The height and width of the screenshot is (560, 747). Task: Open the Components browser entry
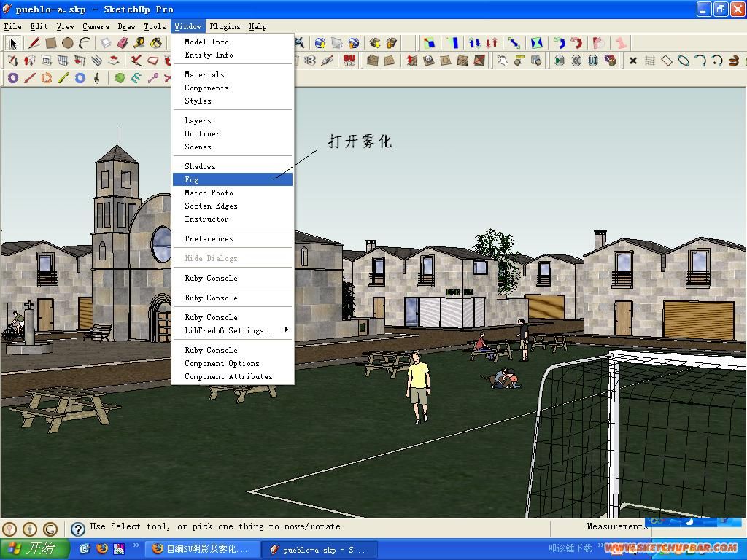233,87
